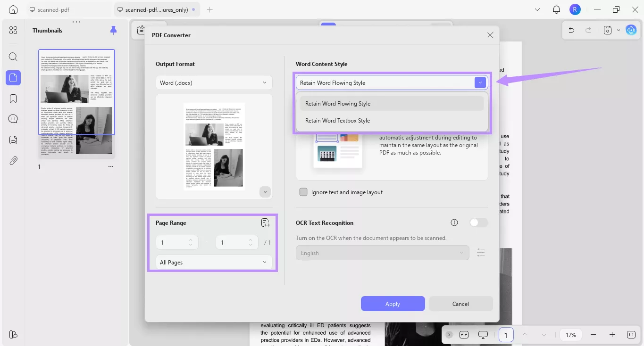
Task: Check 'Ignore text and image layout'
Action: pyautogui.click(x=303, y=192)
